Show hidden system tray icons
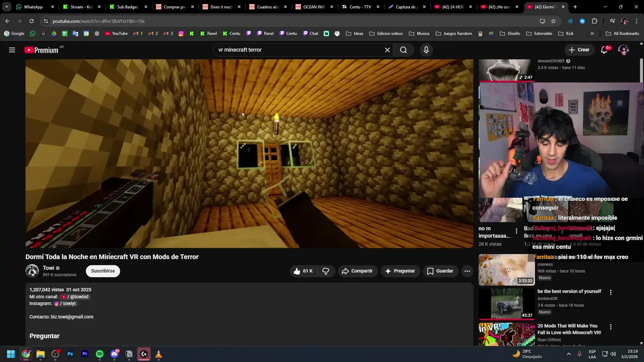The image size is (644, 362). point(569,354)
